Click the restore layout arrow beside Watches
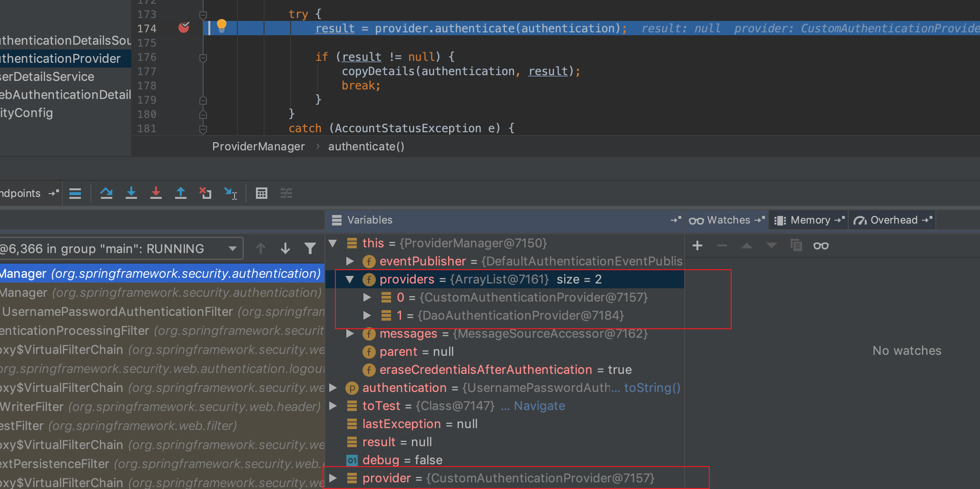Screen dimensions: 980x489 760,220
